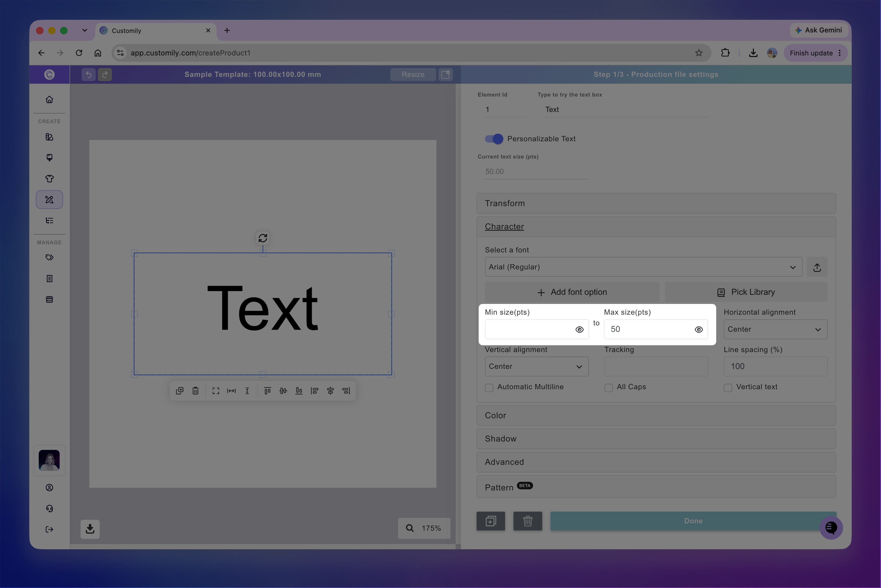Click the Add font option button
The image size is (881, 588).
[572, 292]
